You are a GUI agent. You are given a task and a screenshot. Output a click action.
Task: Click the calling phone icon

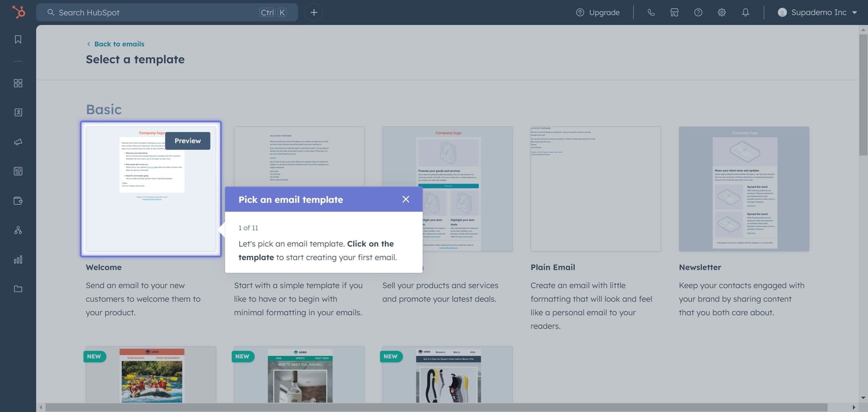click(x=651, y=12)
